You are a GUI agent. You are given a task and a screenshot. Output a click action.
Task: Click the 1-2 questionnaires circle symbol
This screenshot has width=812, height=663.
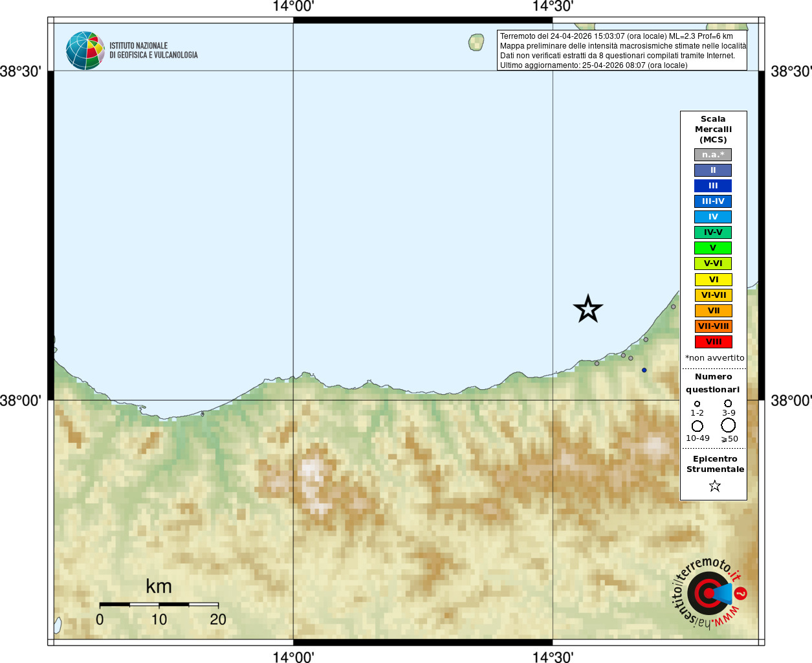pyautogui.click(x=697, y=404)
